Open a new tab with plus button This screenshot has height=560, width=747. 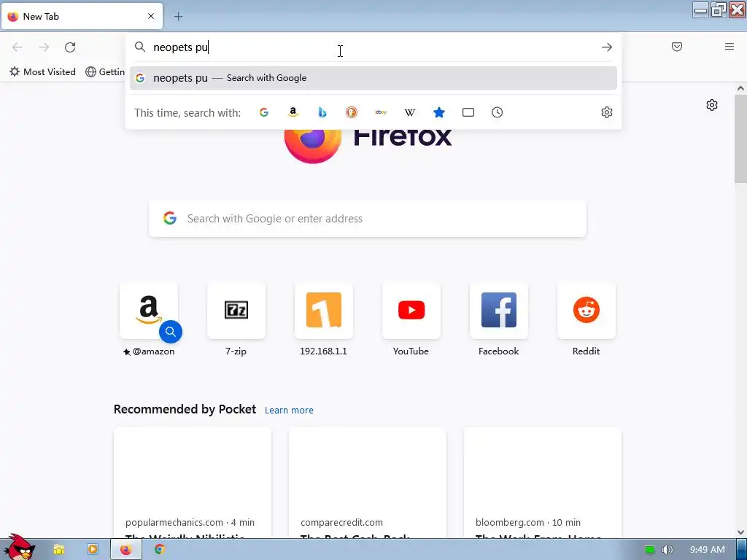tap(178, 17)
